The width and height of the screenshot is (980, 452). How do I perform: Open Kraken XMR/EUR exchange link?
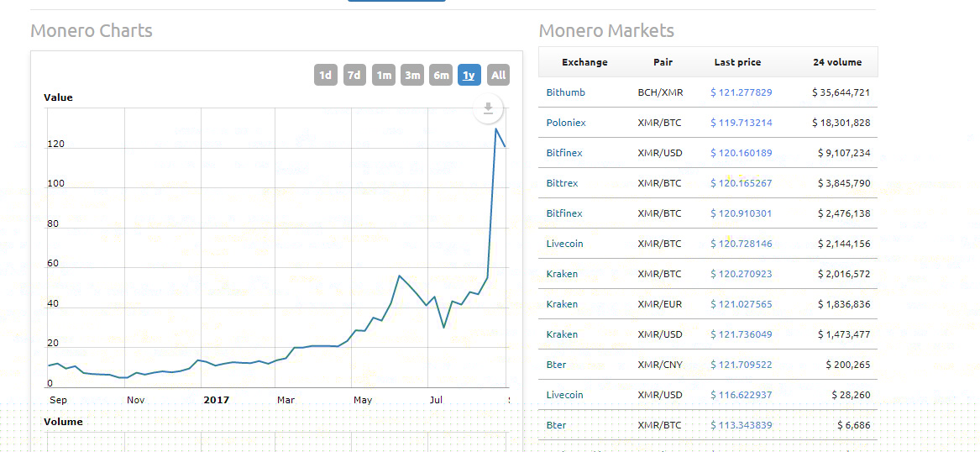pyautogui.click(x=562, y=304)
